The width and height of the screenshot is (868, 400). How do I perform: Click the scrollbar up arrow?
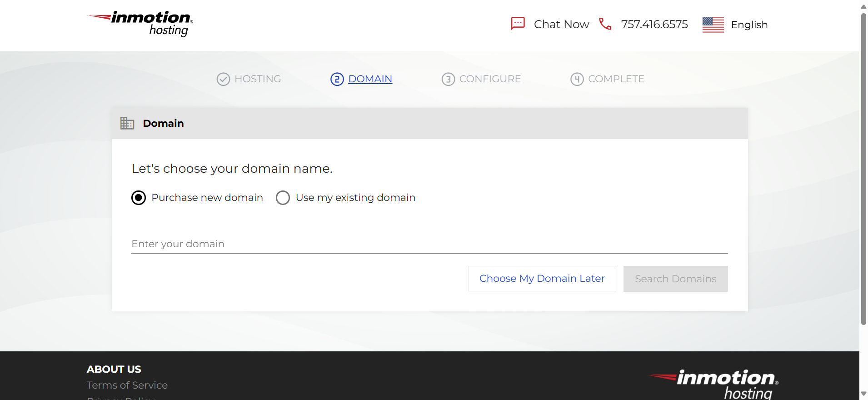point(863,6)
